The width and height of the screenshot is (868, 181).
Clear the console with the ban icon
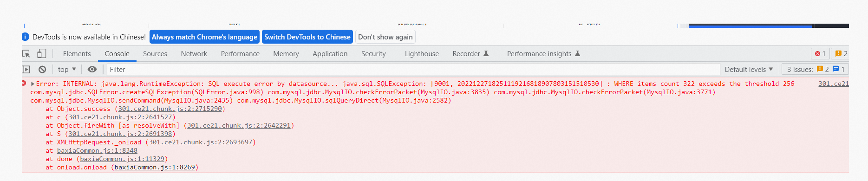[x=42, y=70]
